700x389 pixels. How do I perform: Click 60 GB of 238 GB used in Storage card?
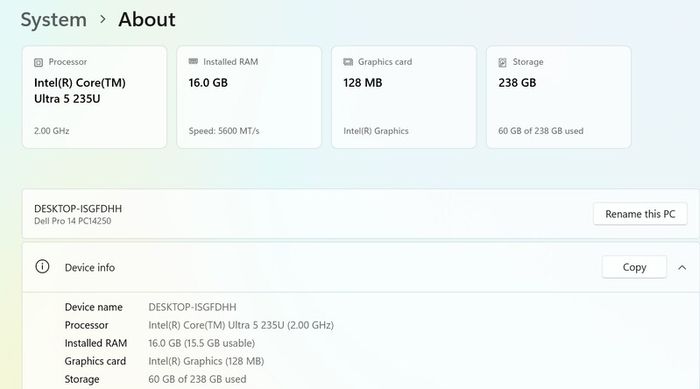coord(541,131)
